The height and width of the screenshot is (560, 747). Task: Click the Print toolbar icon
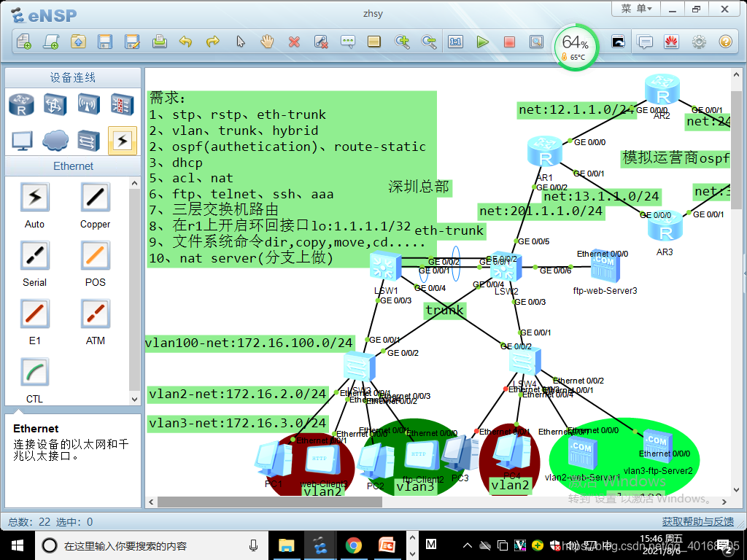click(160, 42)
